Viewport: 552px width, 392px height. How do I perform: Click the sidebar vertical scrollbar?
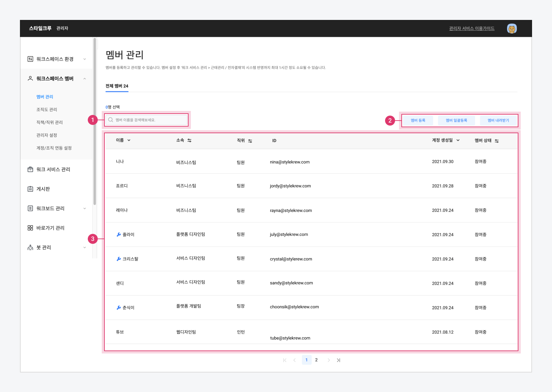click(95, 121)
